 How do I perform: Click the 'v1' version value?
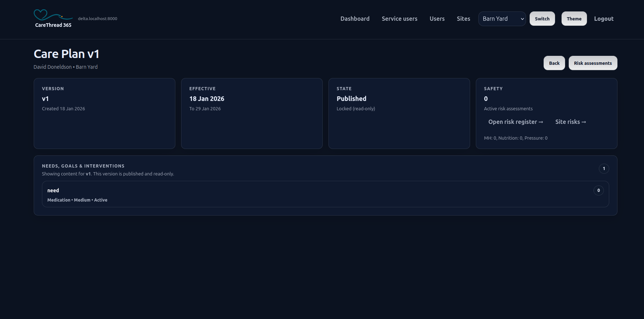point(45,99)
